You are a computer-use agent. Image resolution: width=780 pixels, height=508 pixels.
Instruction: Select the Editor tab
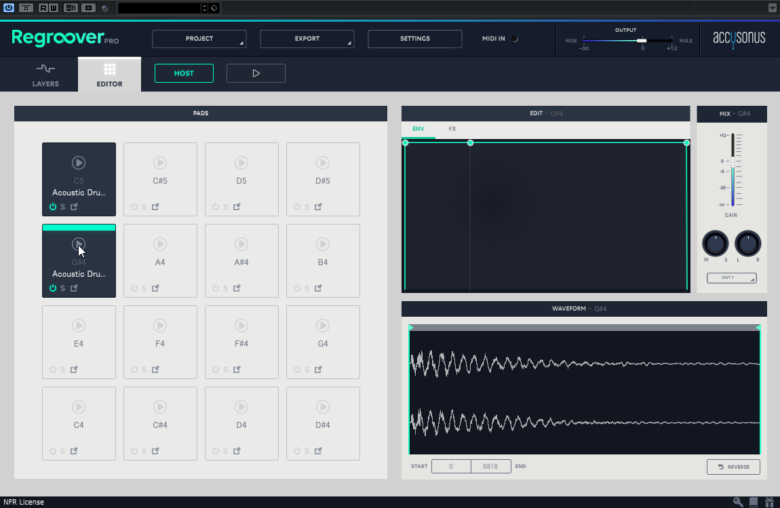click(x=109, y=74)
